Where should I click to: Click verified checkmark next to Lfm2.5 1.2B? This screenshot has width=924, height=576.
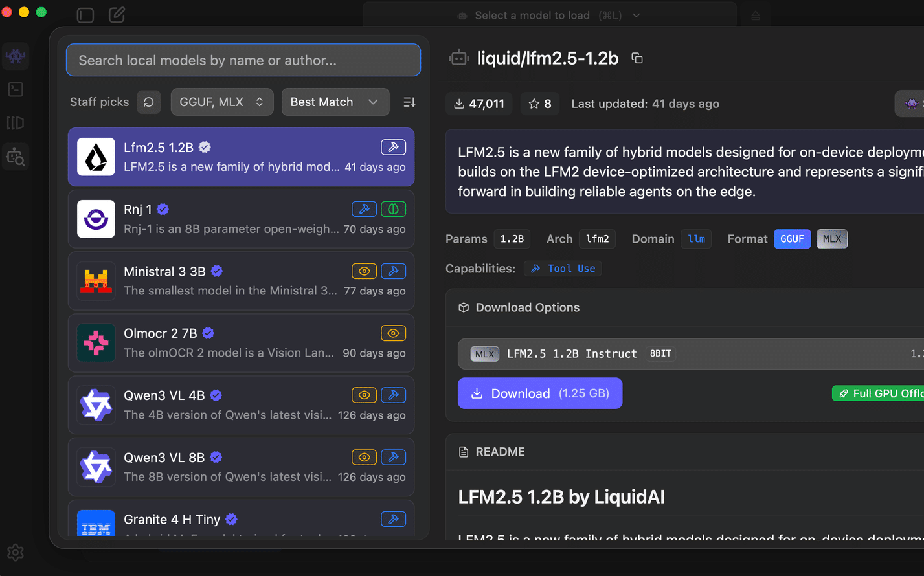205,148
